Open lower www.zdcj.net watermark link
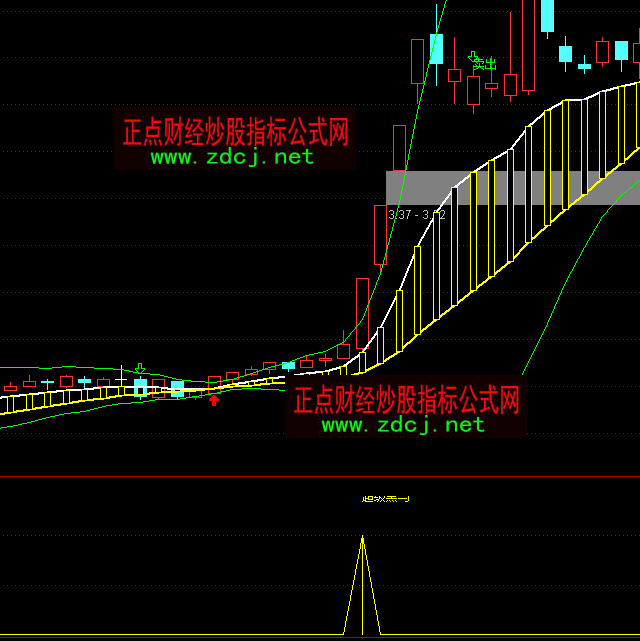This screenshot has width=640, height=641. 403,425
